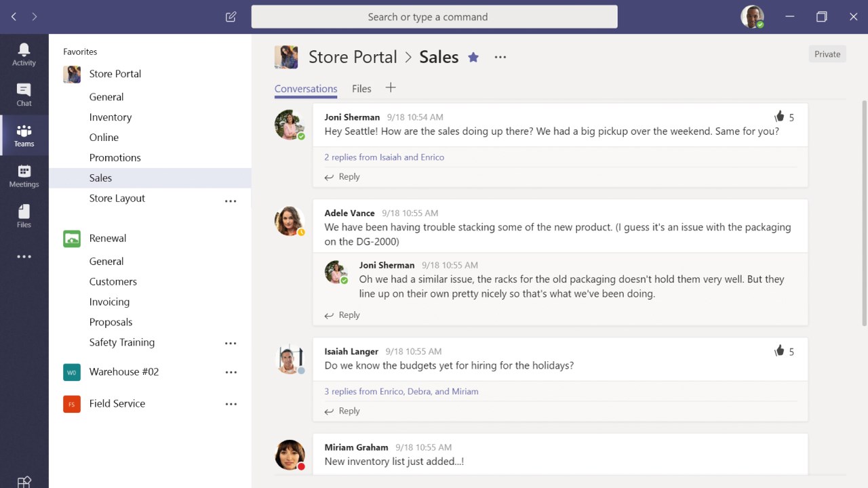Image resolution: width=868 pixels, height=488 pixels.
Task: Click the search or command box
Action: click(434, 17)
